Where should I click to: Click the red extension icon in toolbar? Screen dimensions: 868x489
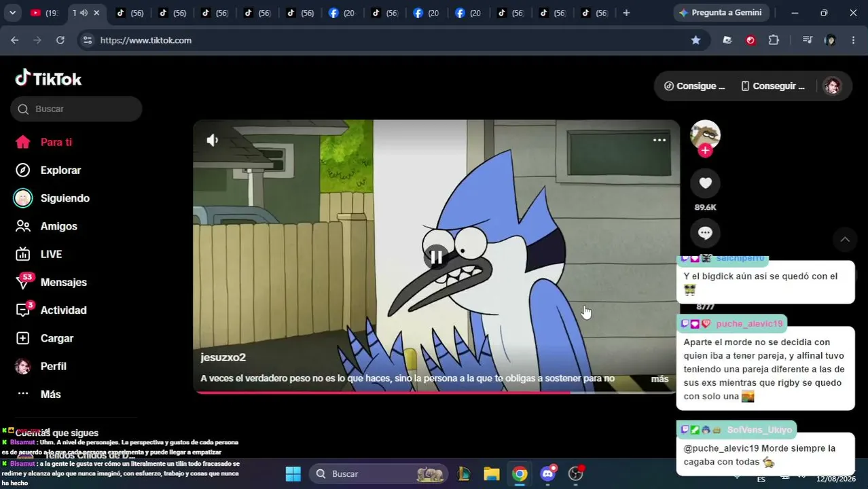751,40
